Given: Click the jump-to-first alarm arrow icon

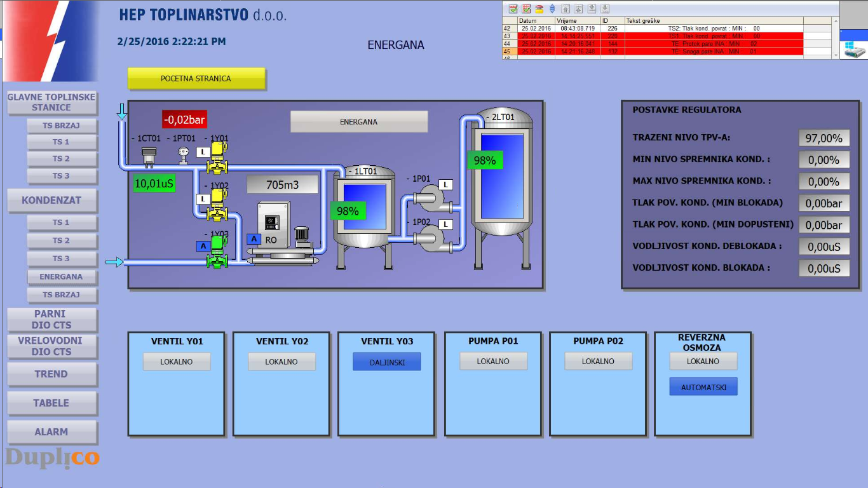Looking at the screenshot, I should [x=566, y=9].
